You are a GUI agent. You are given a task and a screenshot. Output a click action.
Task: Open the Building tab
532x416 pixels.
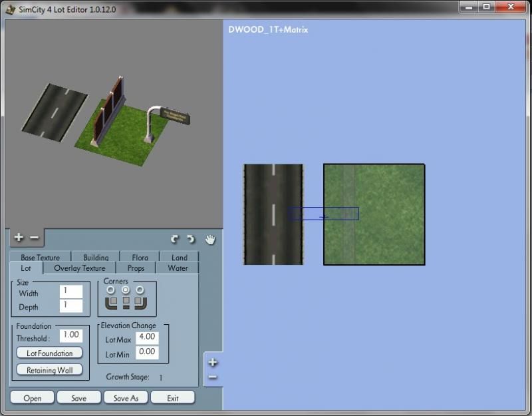pos(96,257)
